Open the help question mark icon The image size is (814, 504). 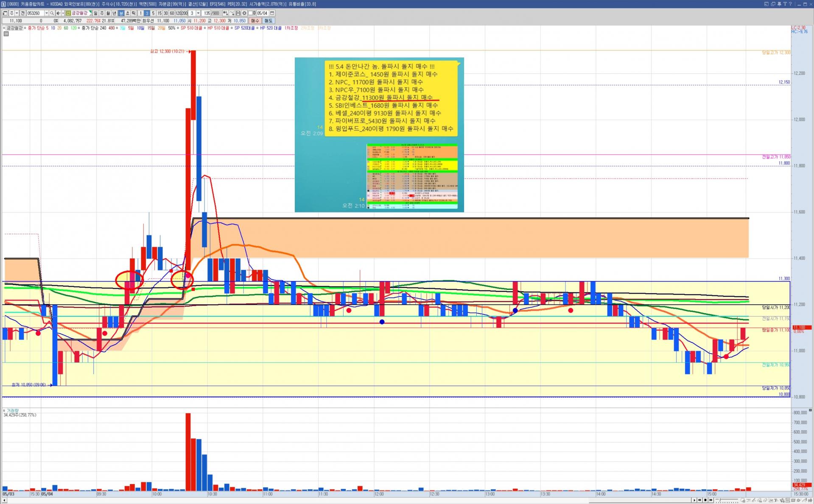point(790,4)
